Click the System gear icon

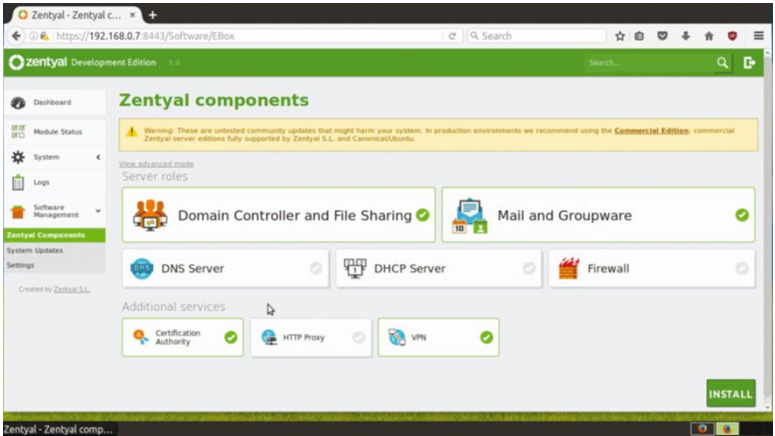tap(18, 157)
